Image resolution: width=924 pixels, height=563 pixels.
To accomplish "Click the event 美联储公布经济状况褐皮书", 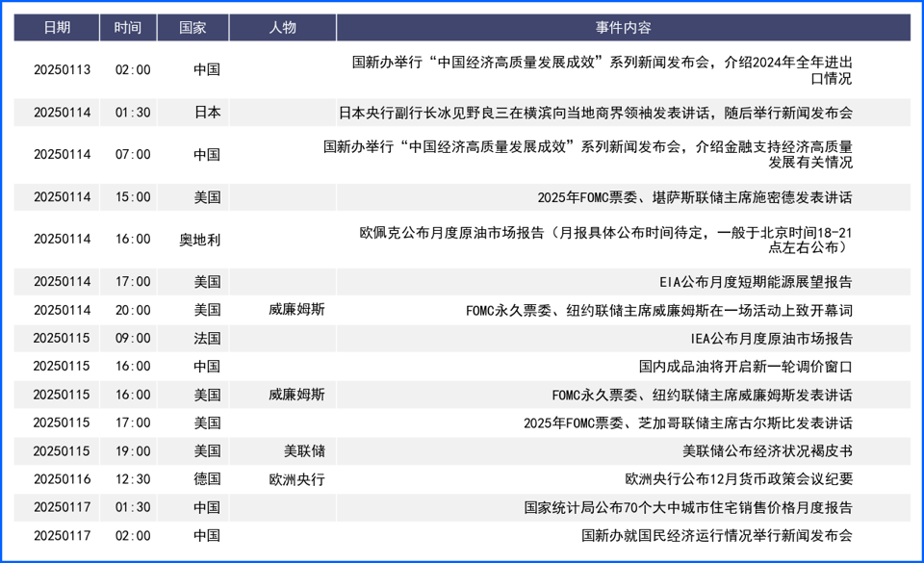I will [767, 451].
